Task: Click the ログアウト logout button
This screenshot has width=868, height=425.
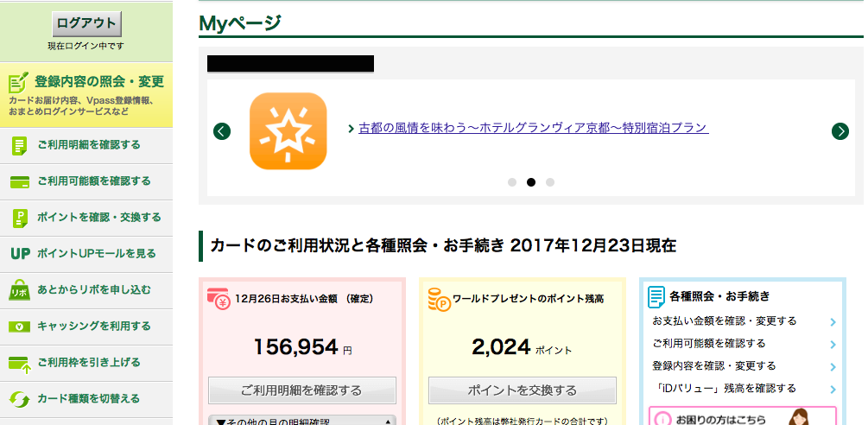Action: (86, 23)
